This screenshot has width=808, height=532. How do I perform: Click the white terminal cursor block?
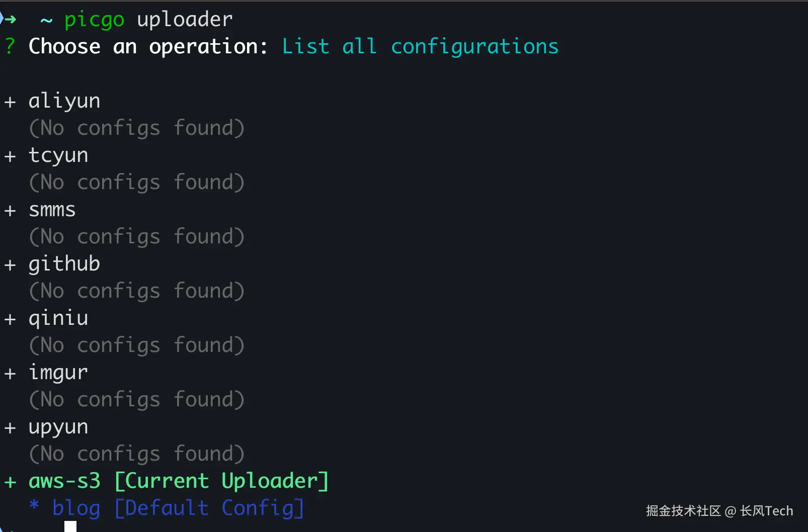coord(70,526)
